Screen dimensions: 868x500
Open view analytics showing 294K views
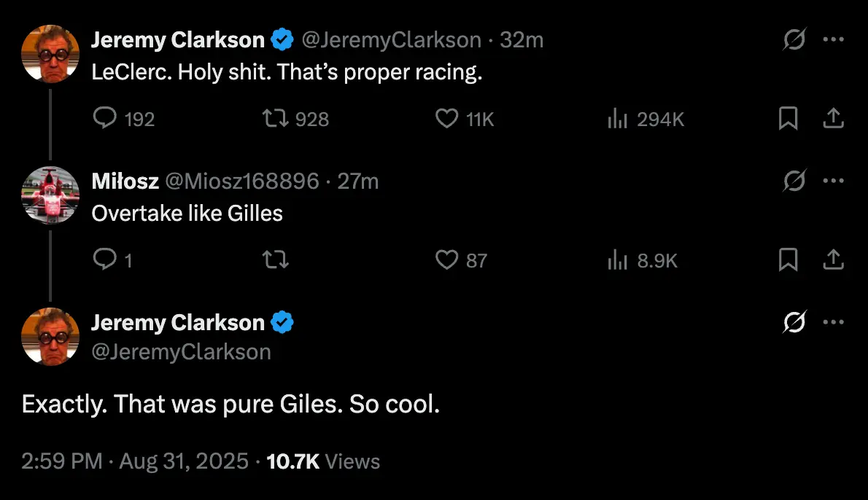tap(618, 119)
